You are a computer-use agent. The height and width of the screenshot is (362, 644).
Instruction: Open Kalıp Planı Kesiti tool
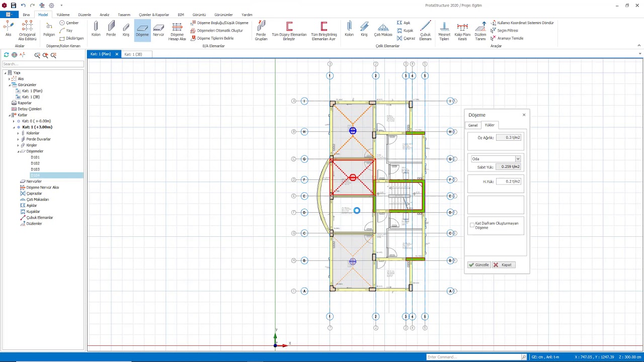pyautogui.click(x=462, y=31)
